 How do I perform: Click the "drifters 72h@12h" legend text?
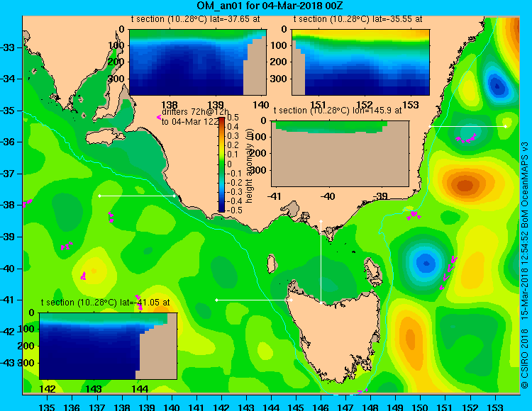[196, 112]
